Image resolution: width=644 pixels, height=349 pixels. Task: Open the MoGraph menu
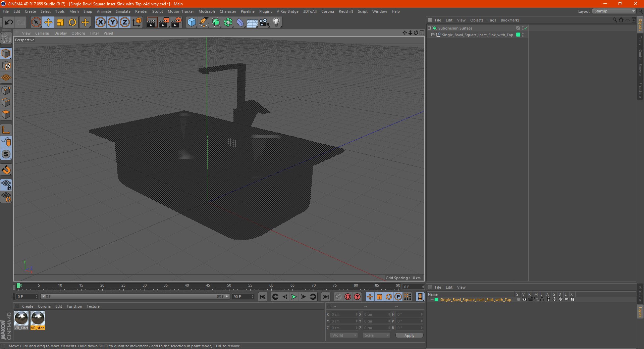click(207, 11)
